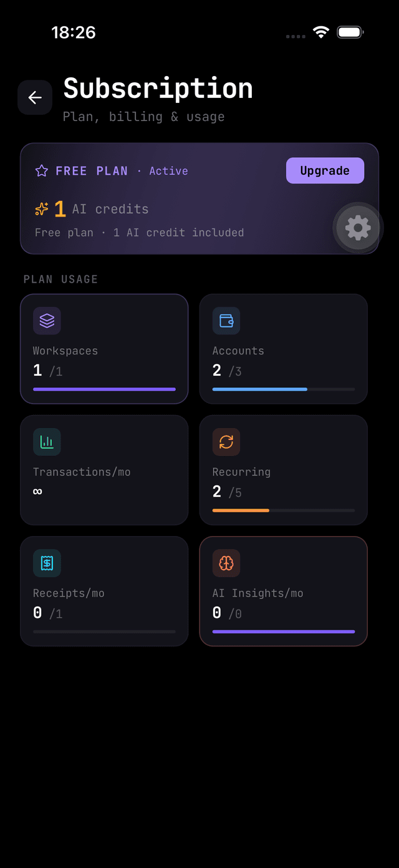Open the Workspaces usage card
399x868 pixels.
coord(104,349)
